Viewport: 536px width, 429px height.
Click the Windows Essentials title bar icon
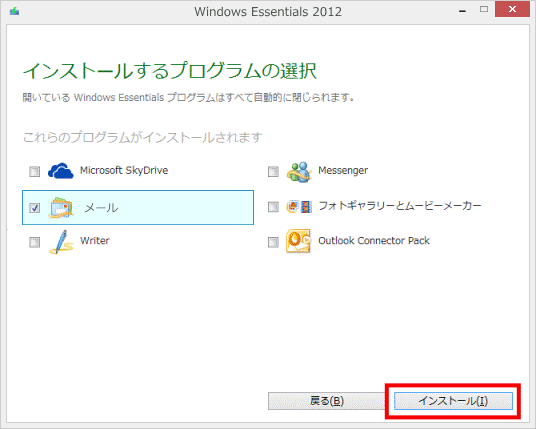coord(14,12)
